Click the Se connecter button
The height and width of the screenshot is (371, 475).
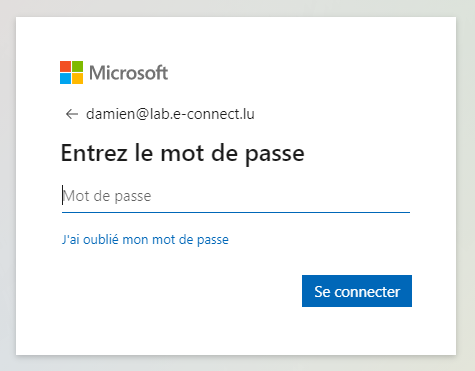click(357, 291)
